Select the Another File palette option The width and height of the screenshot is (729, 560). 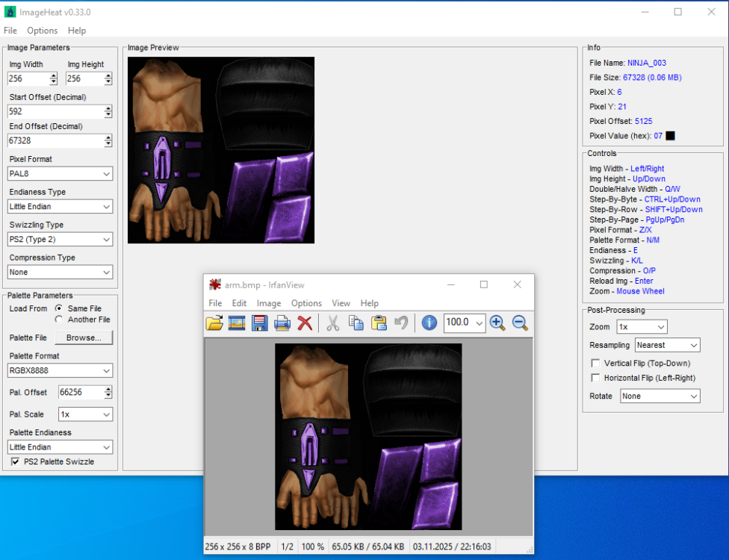point(57,319)
